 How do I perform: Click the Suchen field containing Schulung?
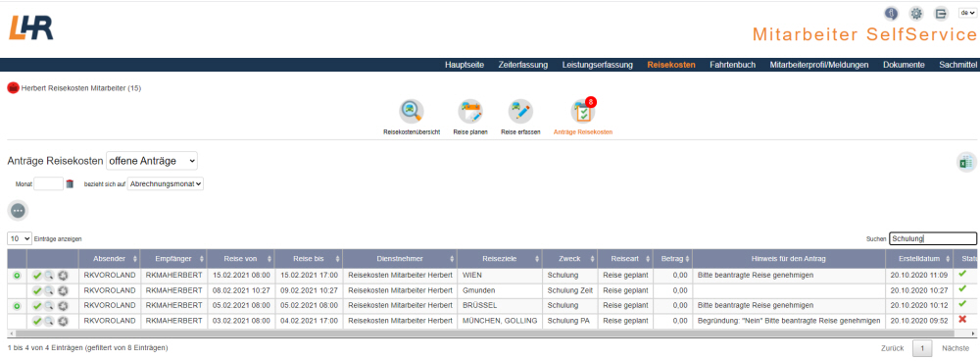tap(933, 238)
